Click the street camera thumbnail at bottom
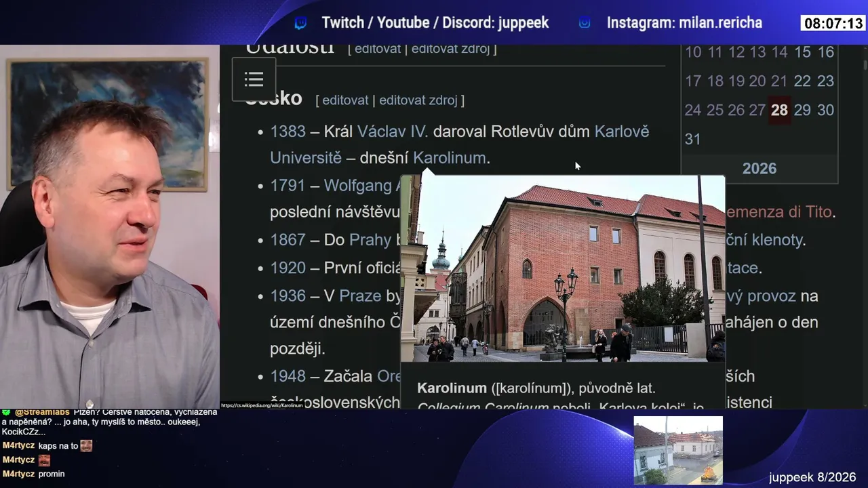The width and height of the screenshot is (868, 488). point(678,450)
